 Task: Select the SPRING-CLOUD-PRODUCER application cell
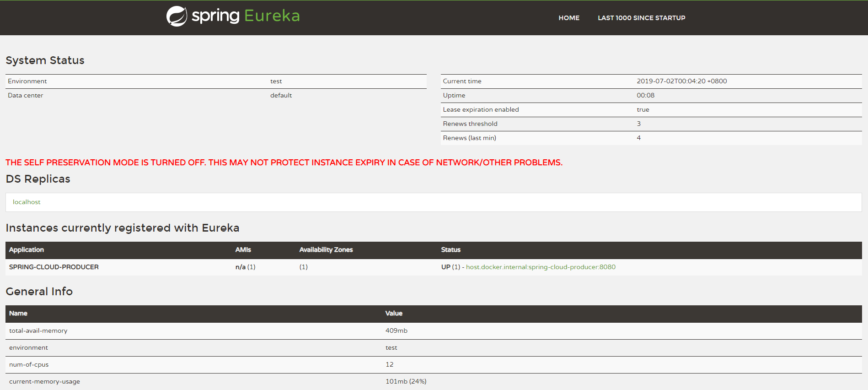(54, 267)
